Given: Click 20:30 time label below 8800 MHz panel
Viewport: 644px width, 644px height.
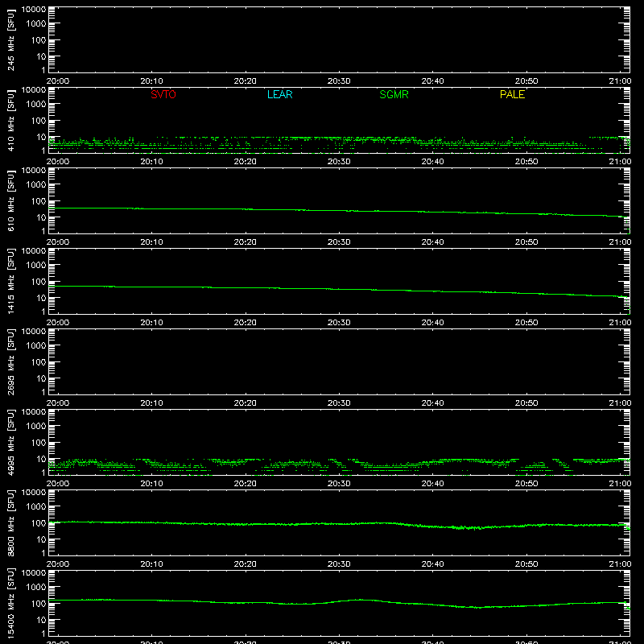Looking at the screenshot, I should tap(339, 564).
